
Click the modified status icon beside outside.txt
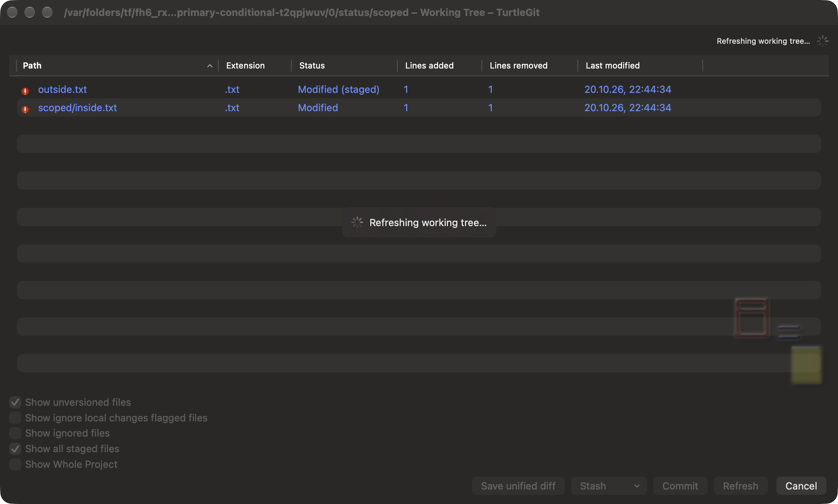pyautogui.click(x=25, y=91)
